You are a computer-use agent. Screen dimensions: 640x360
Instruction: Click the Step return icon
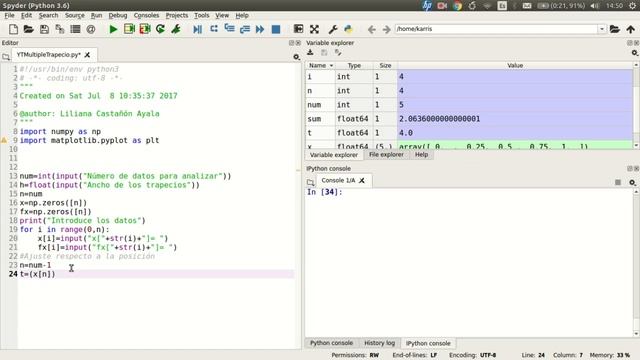point(245,29)
